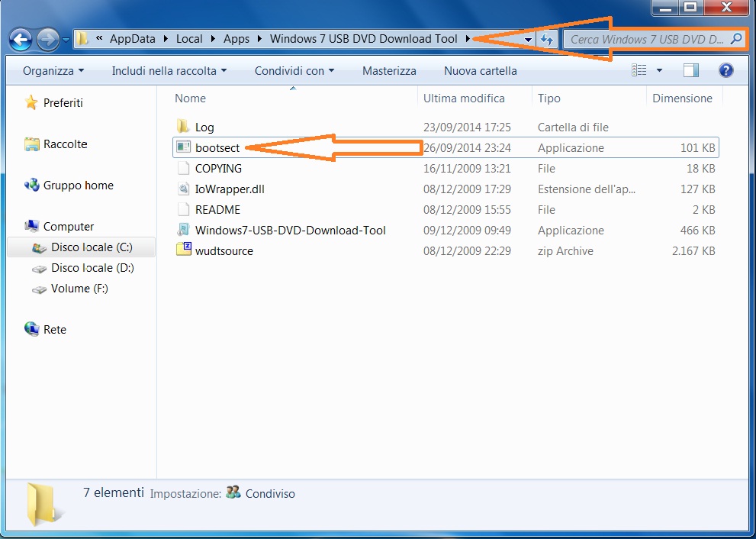Select Volume (F:) drive

point(79,289)
